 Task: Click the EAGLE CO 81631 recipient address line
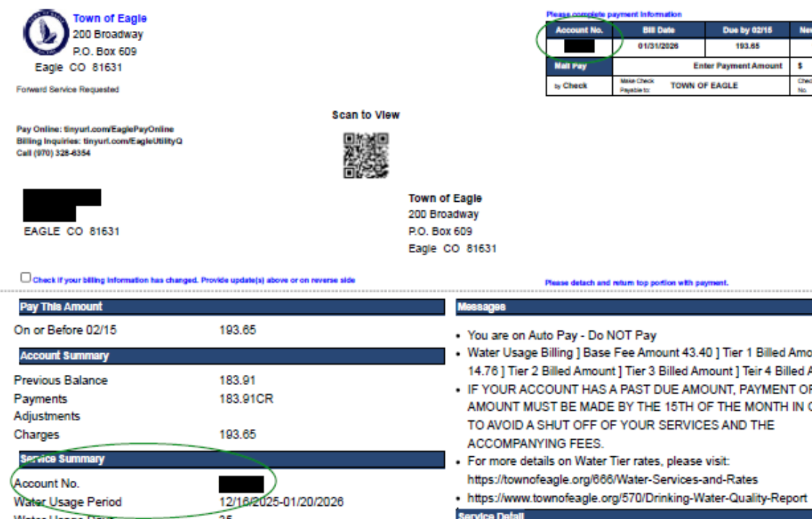(x=71, y=231)
